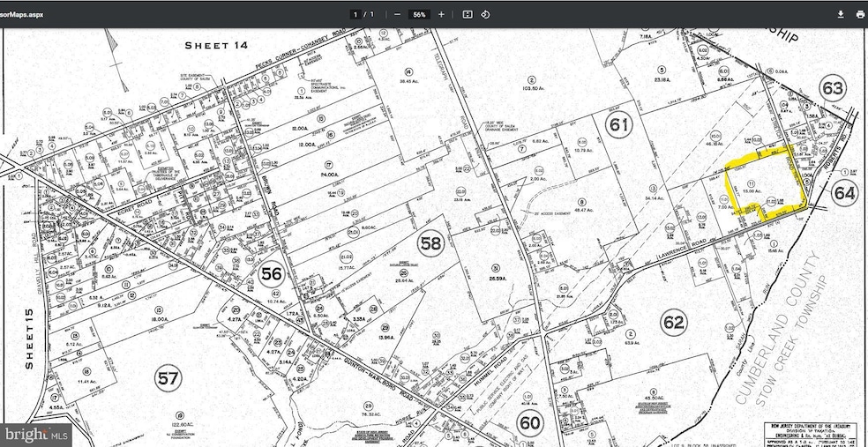Screen dimensions: 868x447
Task: Select the page number input field
Action: click(355, 14)
